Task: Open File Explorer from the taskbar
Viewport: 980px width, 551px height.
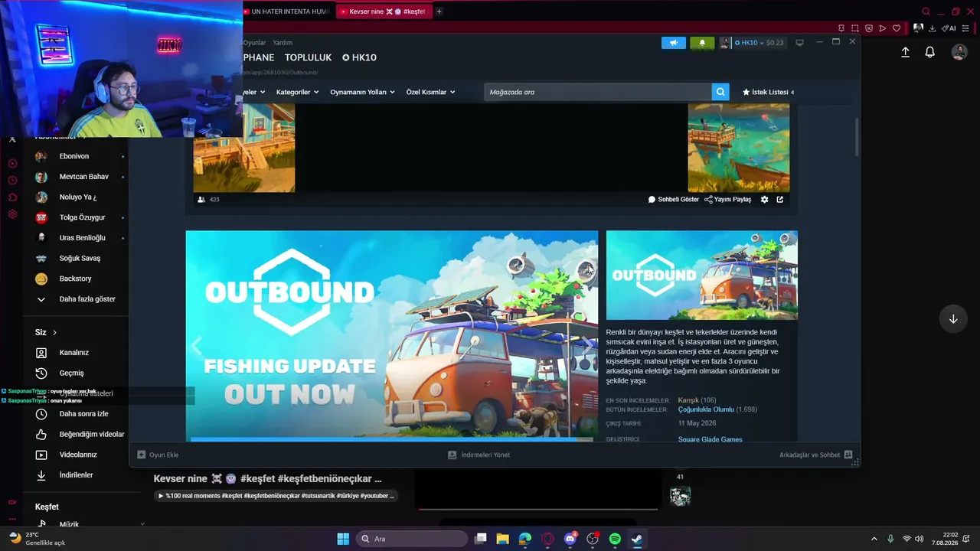Action: coord(502,539)
